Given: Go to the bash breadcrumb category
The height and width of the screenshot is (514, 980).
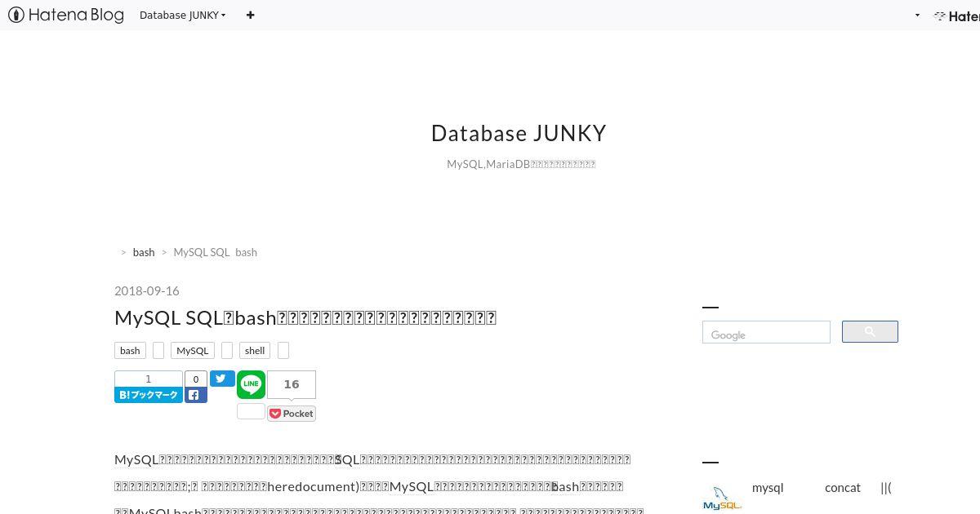Looking at the screenshot, I should (144, 252).
